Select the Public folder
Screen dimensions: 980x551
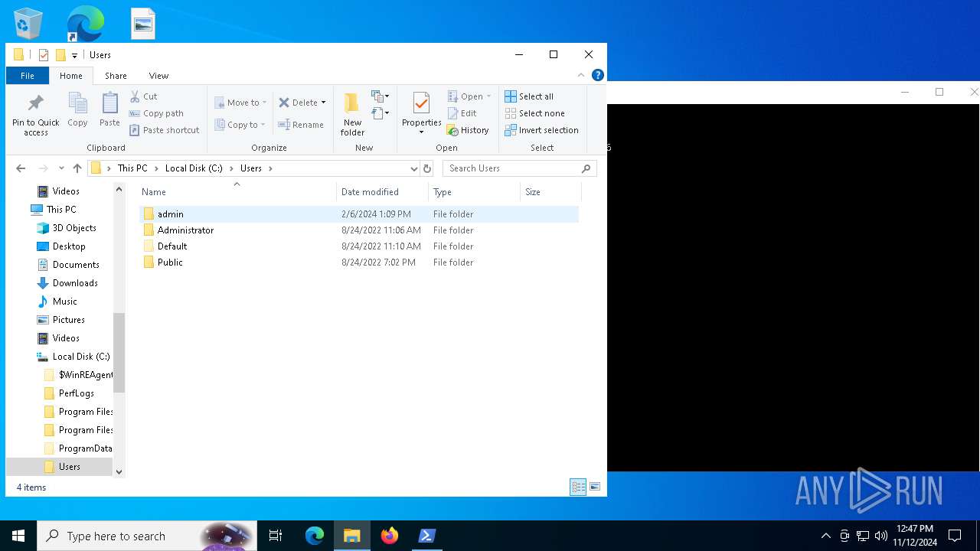pyautogui.click(x=360, y=262)
